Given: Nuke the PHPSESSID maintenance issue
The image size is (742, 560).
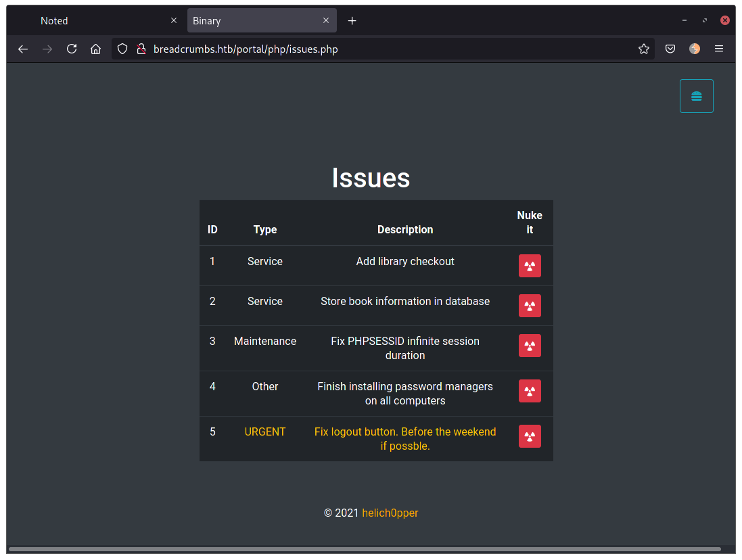Looking at the screenshot, I should 530,346.
